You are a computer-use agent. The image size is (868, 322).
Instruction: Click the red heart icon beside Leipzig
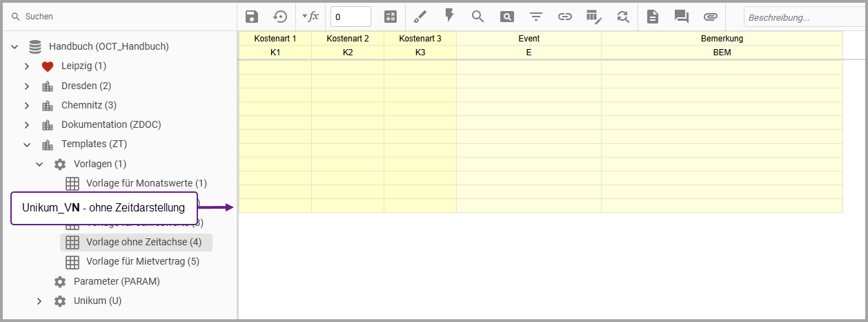48,66
